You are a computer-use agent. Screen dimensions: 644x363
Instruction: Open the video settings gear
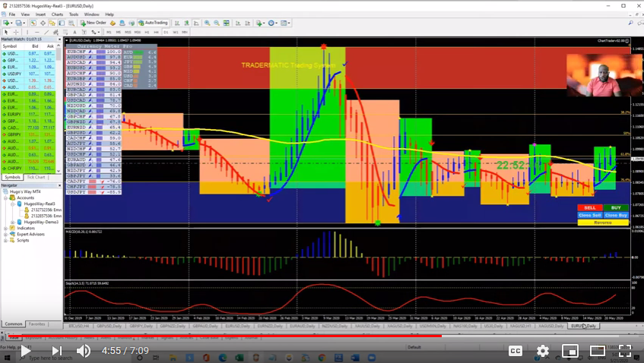click(x=543, y=351)
